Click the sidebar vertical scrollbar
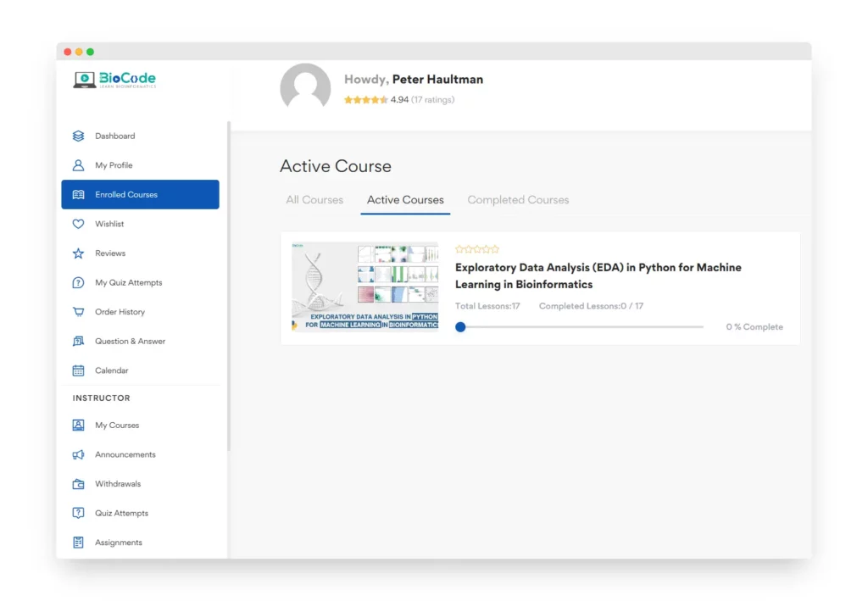 (229, 287)
